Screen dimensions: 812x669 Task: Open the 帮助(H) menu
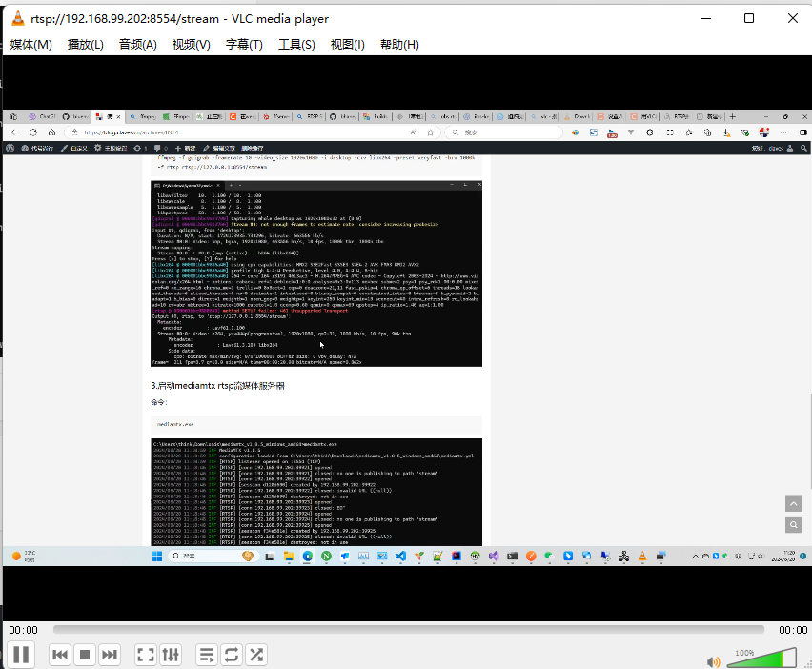[399, 45]
